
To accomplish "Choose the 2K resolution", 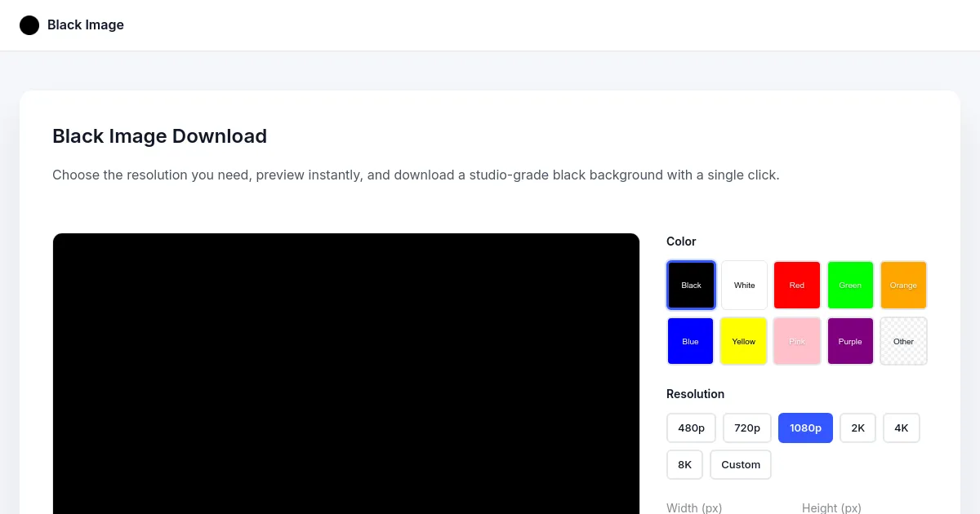I will click(857, 428).
